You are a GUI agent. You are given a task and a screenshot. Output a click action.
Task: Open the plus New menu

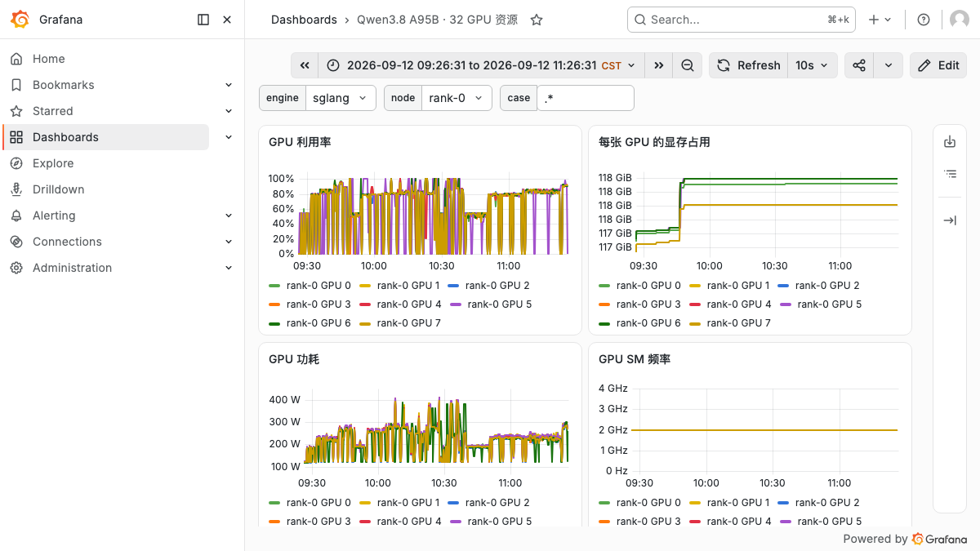coord(880,20)
